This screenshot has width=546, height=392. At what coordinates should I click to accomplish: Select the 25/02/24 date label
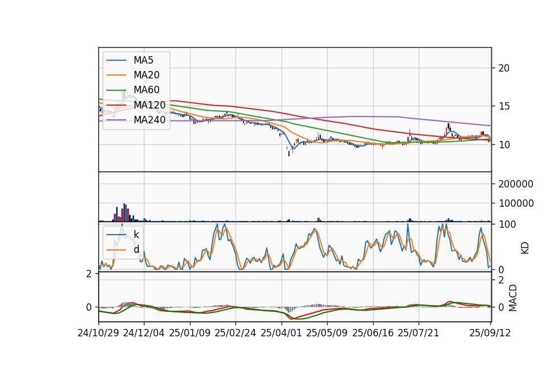pyautogui.click(x=235, y=333)
